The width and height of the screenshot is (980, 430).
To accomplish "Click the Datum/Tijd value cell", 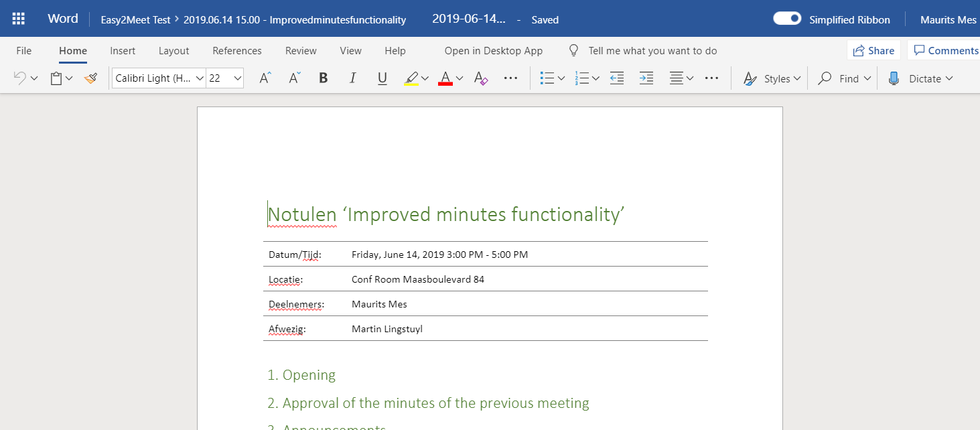I will click(439, 255).
